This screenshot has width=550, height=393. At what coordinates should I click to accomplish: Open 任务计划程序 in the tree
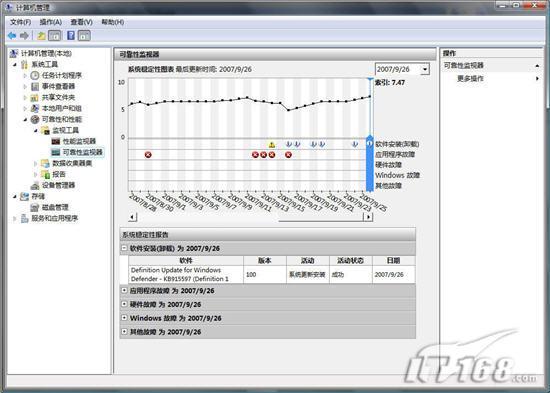(62, 75)
